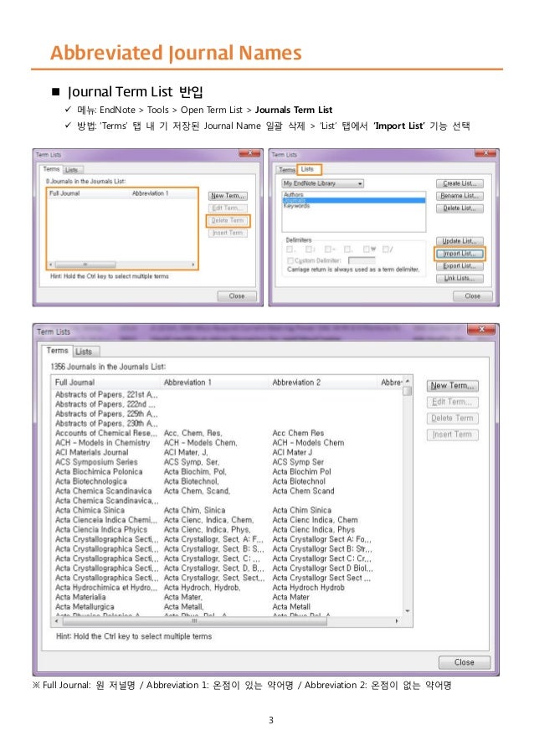534x756 pixels.
Task: Click the Acta Mater abbreviation 2 cell
Action: tap(290, 597)
